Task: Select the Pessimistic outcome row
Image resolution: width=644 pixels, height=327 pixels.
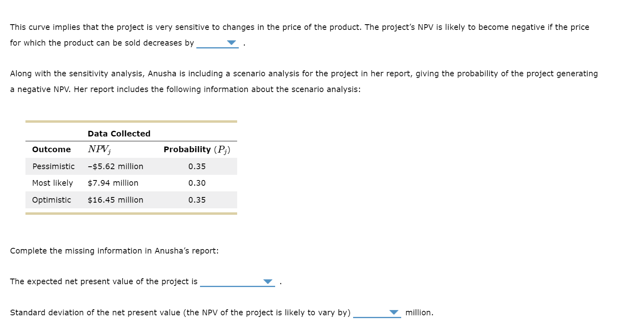Action: (x=53, y=166)
